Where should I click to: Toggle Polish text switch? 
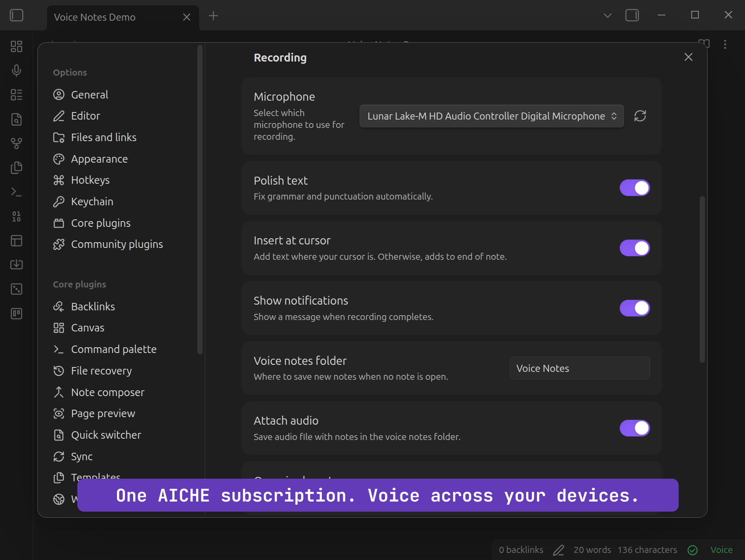tap(635, 188)
